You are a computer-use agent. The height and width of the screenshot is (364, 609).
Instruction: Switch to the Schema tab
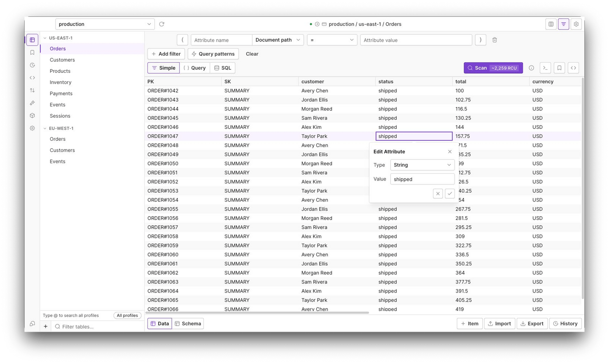(x=188, y=324)
